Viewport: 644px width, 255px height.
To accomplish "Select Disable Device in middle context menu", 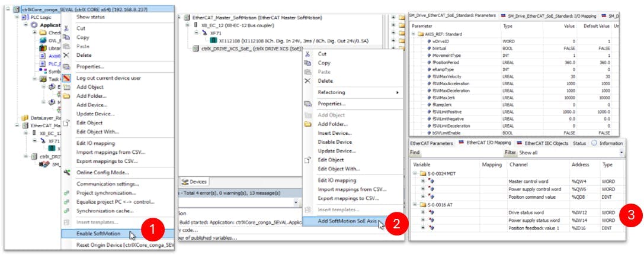I will 335,142.
